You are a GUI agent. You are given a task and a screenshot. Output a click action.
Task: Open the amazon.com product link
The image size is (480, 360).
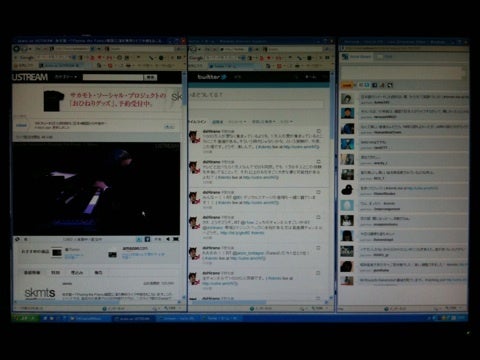click(135, 248)
